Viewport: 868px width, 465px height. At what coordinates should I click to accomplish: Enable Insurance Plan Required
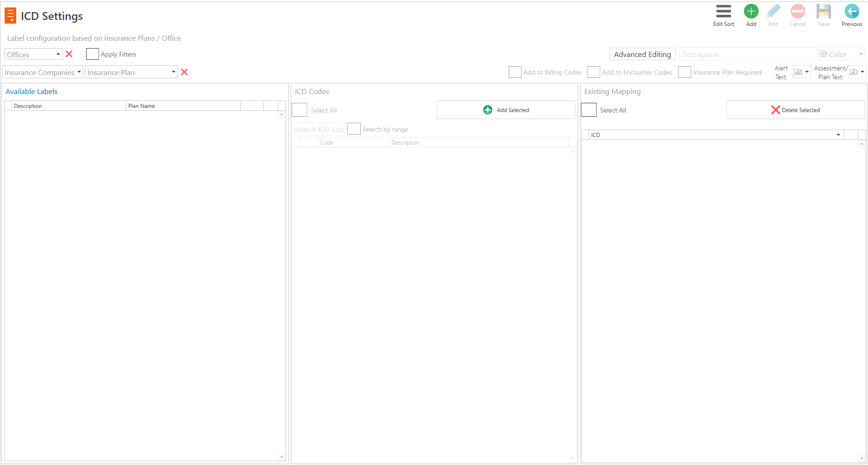click(x=685, y=72)
